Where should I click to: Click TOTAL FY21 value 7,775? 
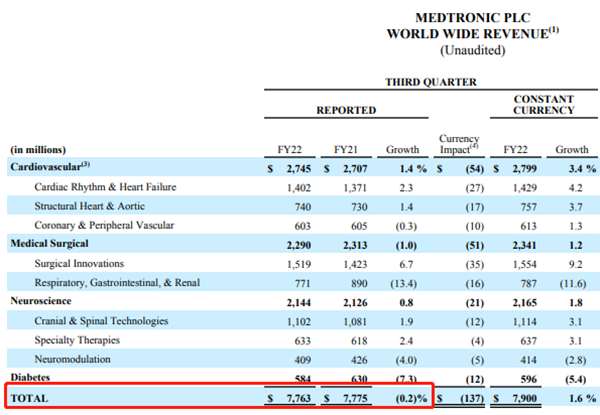click(355, 398)
